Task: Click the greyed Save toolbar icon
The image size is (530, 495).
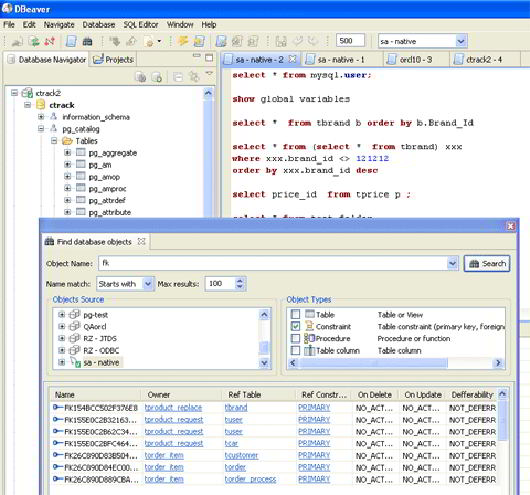Action: [281, 41]
